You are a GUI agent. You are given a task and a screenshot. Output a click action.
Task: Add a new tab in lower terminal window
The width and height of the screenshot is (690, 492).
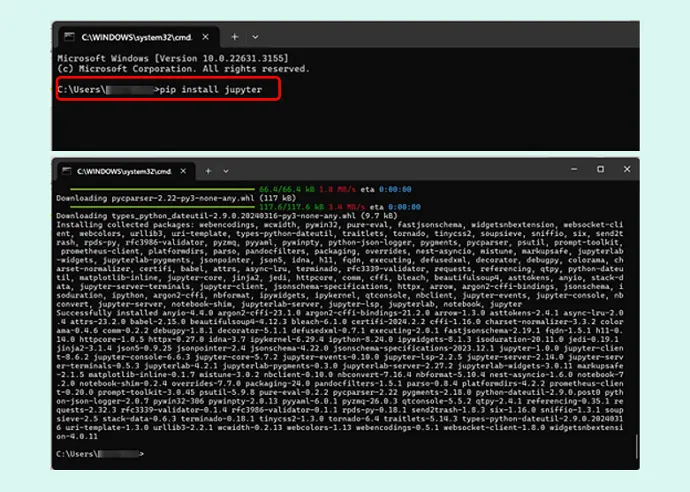[x=208, y=171]
